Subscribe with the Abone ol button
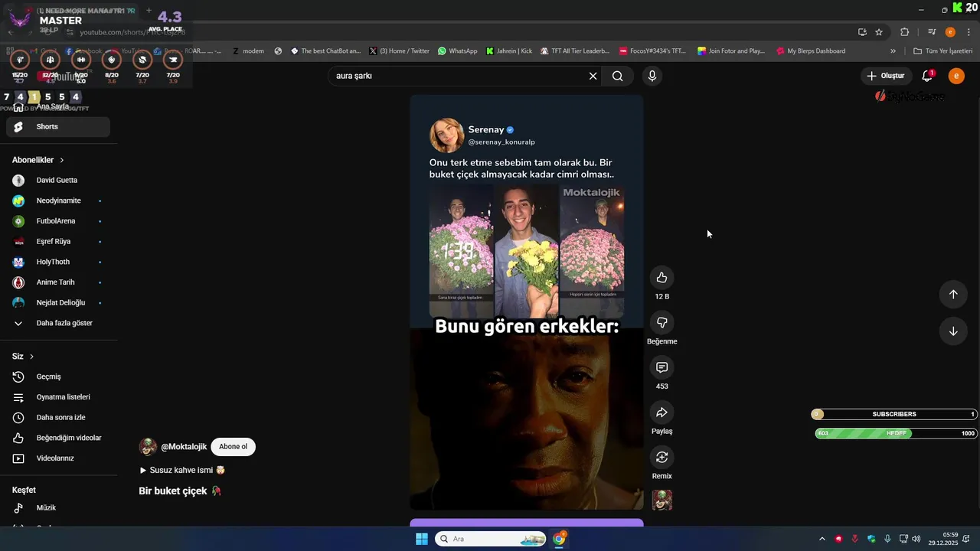Image resolution: width=980 pixels, height=551 pixels. click(x=234, y=447)
